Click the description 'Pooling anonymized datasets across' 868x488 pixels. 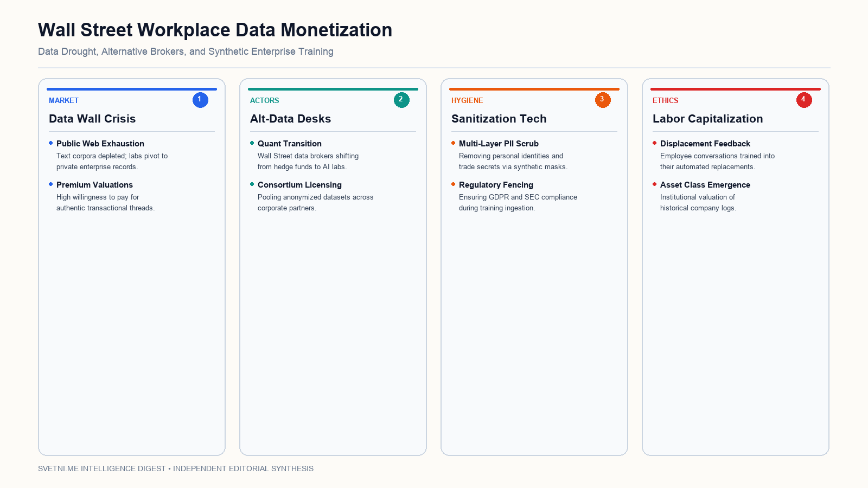pyautogui.click(x=315, y=197)
